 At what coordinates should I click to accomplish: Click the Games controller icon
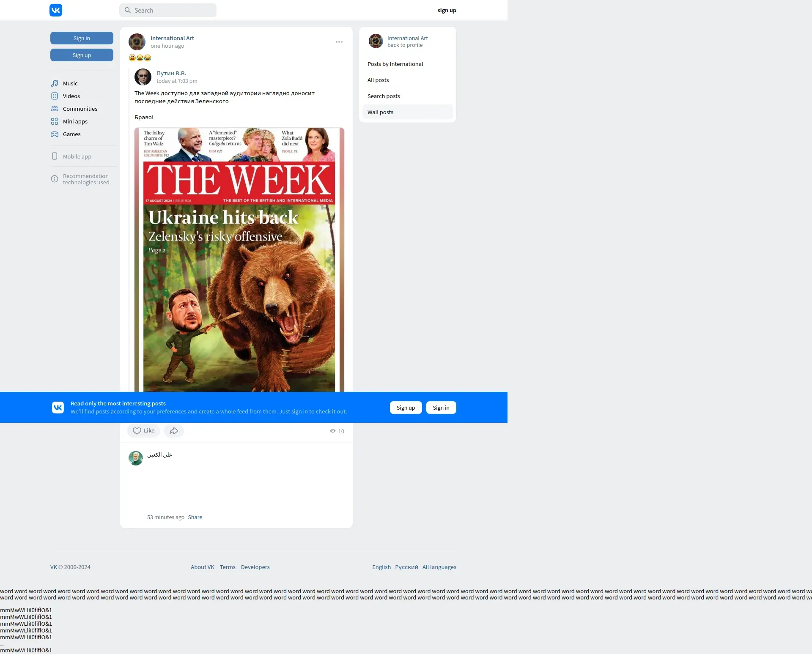55,134
